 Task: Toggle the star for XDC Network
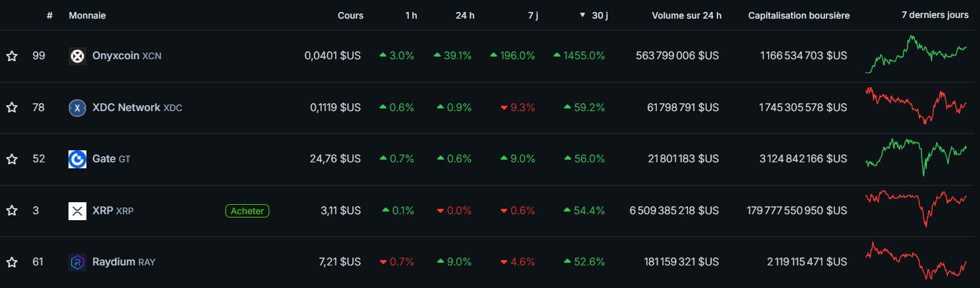[12, 108]
